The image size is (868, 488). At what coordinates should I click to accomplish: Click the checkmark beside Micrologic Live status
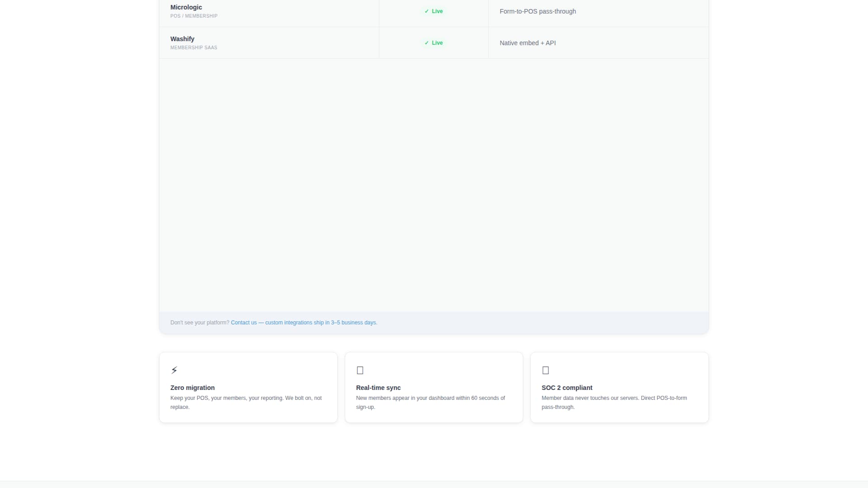tap(426, 11)
